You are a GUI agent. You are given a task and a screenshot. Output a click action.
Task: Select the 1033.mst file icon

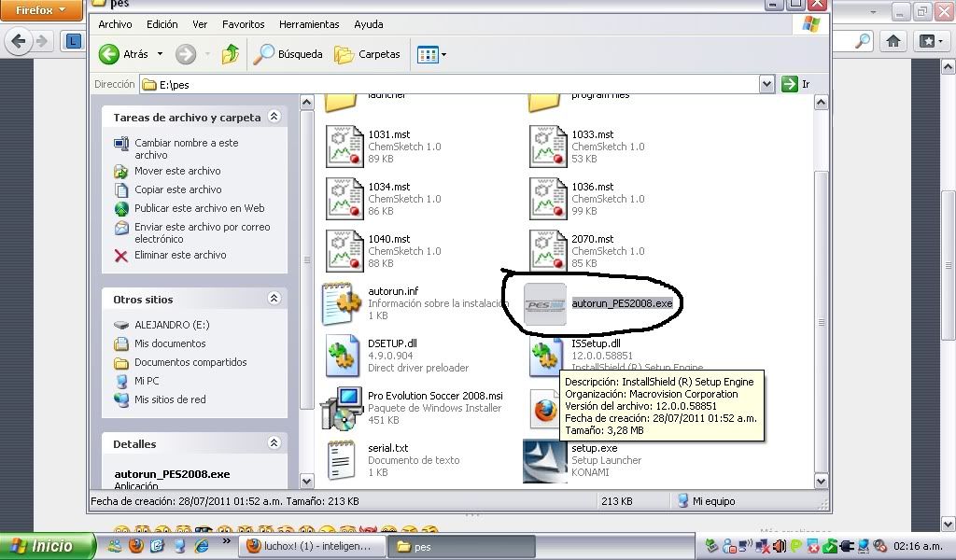(548, 147)
